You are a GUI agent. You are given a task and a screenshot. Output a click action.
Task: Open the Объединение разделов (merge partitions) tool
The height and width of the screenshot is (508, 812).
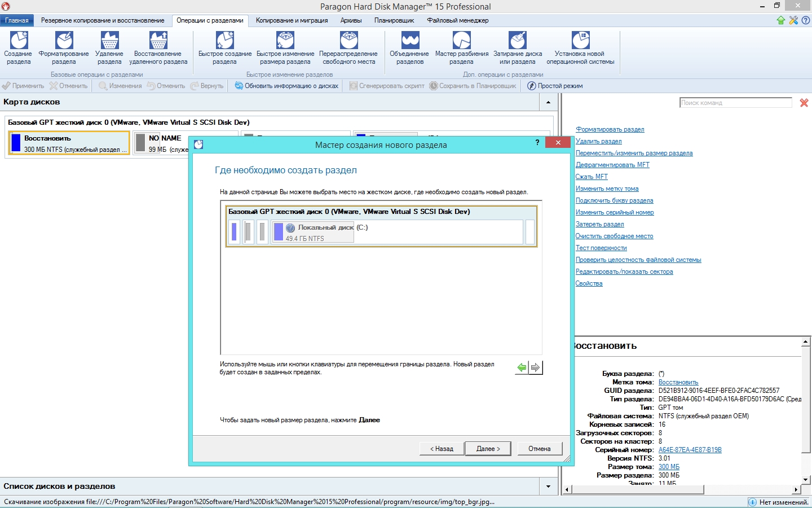click(x=410, y=49)
